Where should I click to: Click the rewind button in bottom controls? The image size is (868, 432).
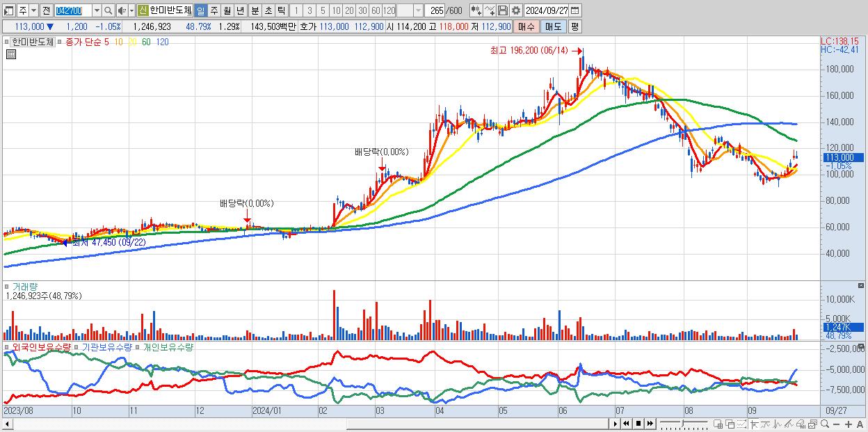pos(627,424)
